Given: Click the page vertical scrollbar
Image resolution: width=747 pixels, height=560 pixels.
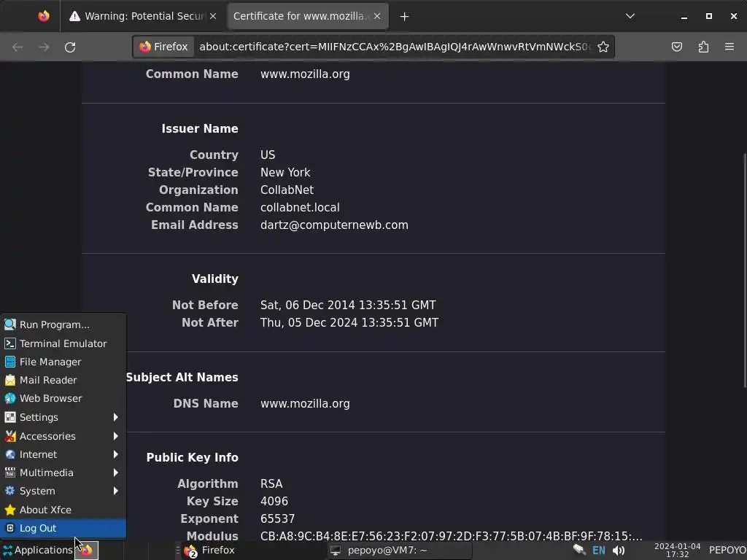Looking at the screenshot, I should [745, 271].
